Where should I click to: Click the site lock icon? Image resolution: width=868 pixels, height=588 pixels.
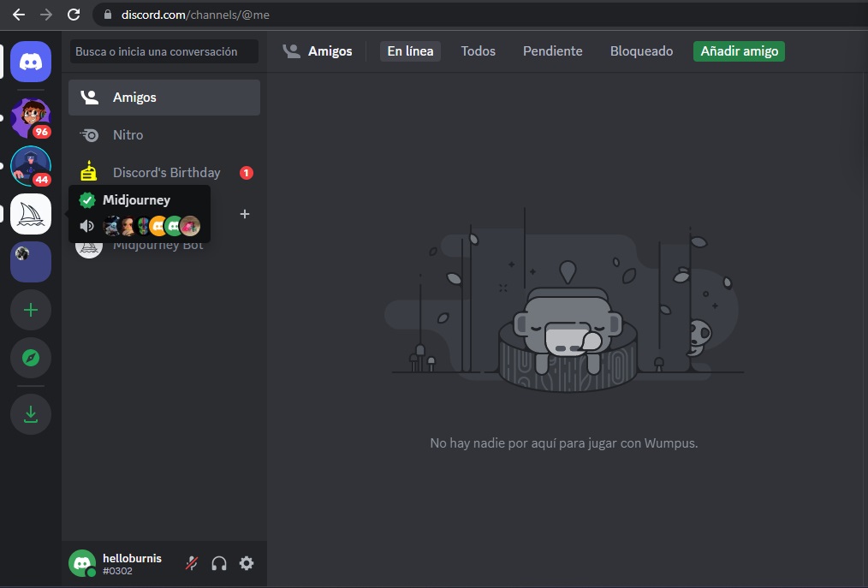108,15
